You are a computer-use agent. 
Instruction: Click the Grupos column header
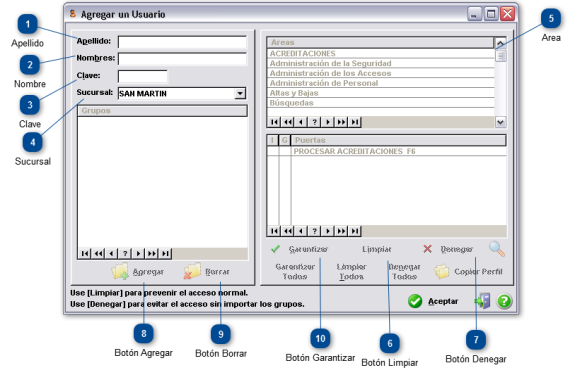coord(162,111)
